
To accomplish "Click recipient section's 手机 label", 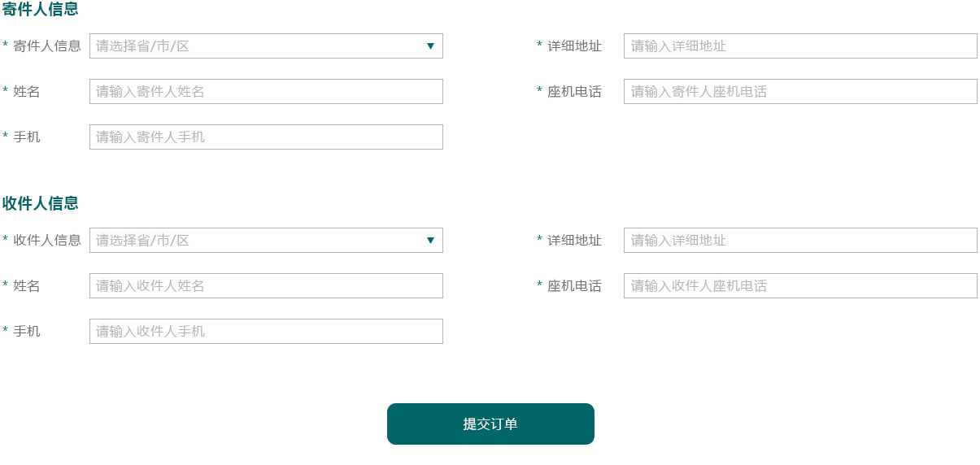I will (27, 331).
